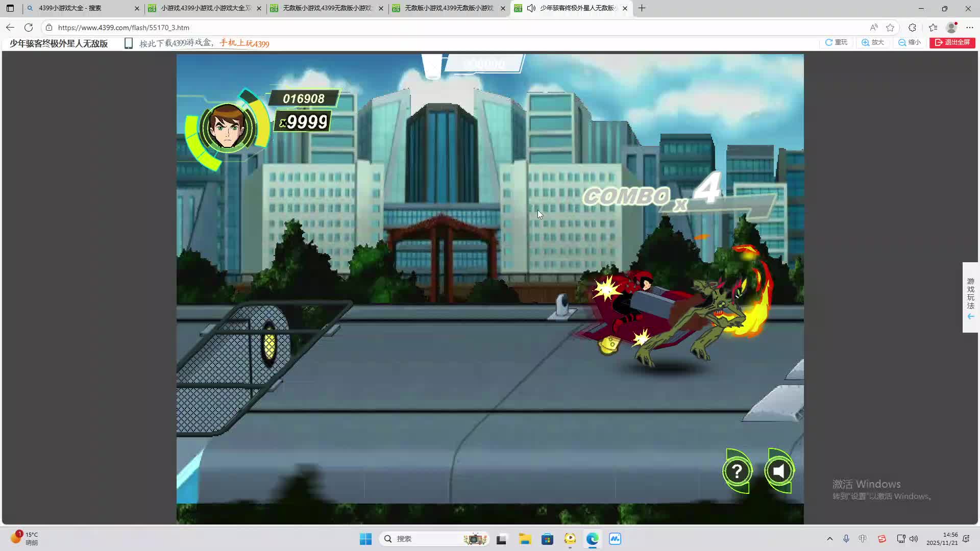Open the browser settings and more menu

(x=970, y=28)
